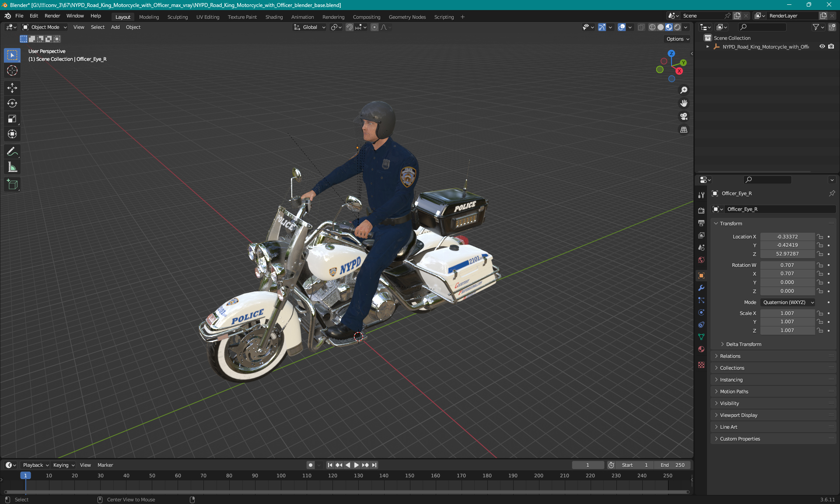Click the outliner filter funnel icon
The image size is (840, 504).
click(x=818, y=27)
